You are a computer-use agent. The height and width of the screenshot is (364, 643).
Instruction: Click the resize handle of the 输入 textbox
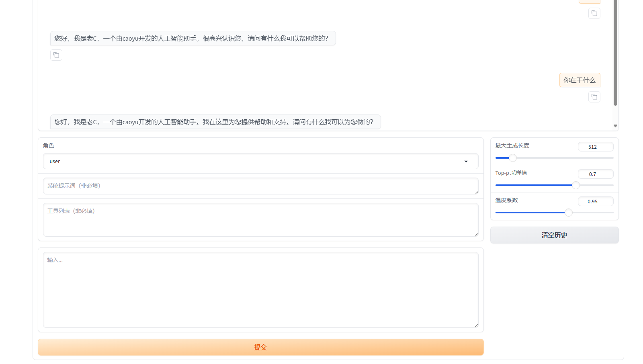(x=476, y=325)
